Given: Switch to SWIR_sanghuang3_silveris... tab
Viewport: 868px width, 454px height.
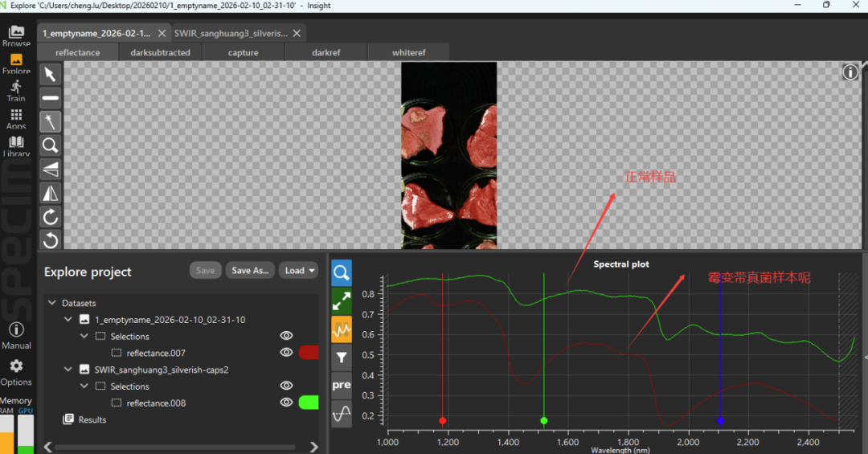Looking at the screenshot, I should click(231, 33).
